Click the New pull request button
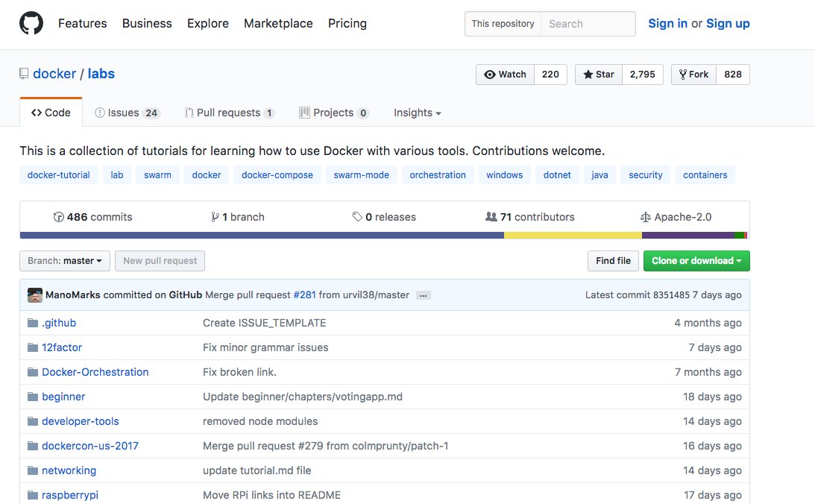This screenshot has height=504, width=815. pos(160,261)
